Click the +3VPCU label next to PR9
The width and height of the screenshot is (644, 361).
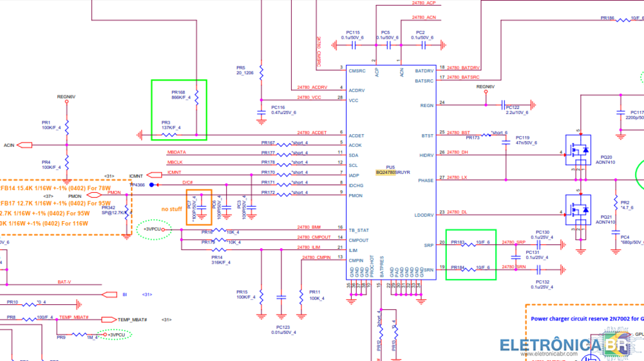click(117, 335)
